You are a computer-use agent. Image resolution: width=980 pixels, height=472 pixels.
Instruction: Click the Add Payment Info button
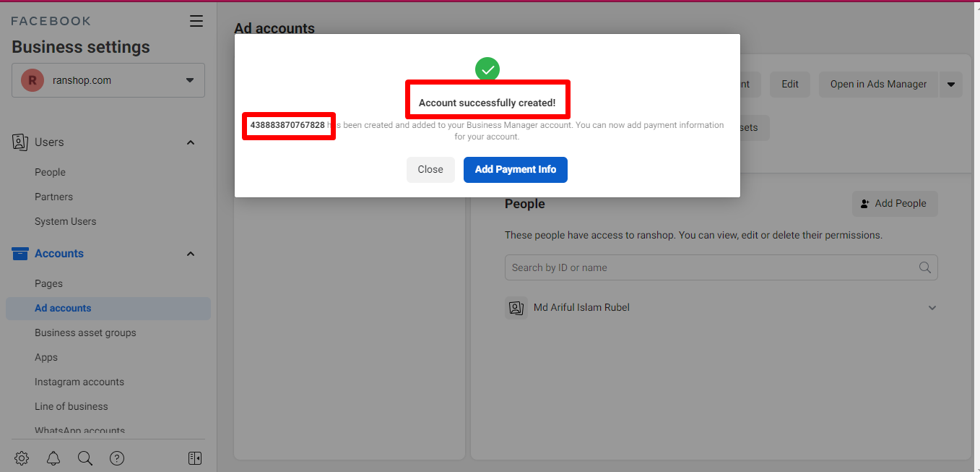coord(516,169)
